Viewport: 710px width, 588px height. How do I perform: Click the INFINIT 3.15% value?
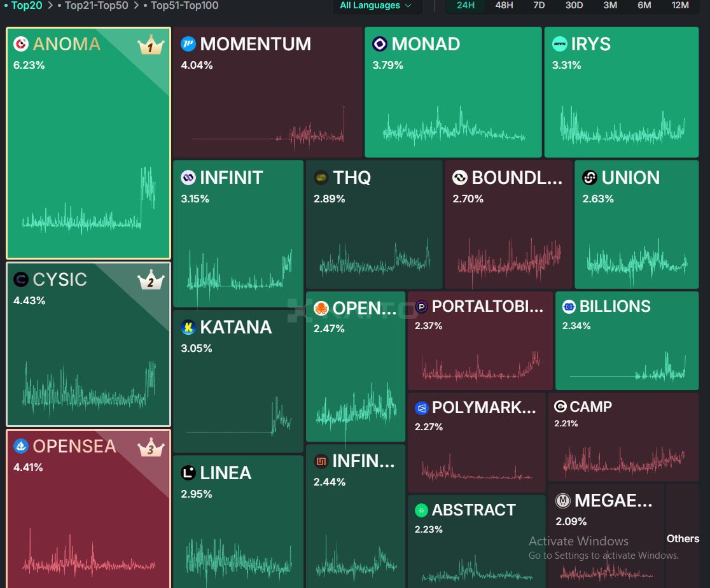195,199
